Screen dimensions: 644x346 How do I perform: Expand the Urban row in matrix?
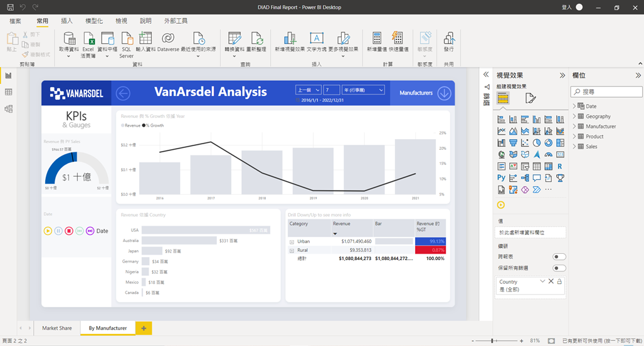(x=292, y=242)
